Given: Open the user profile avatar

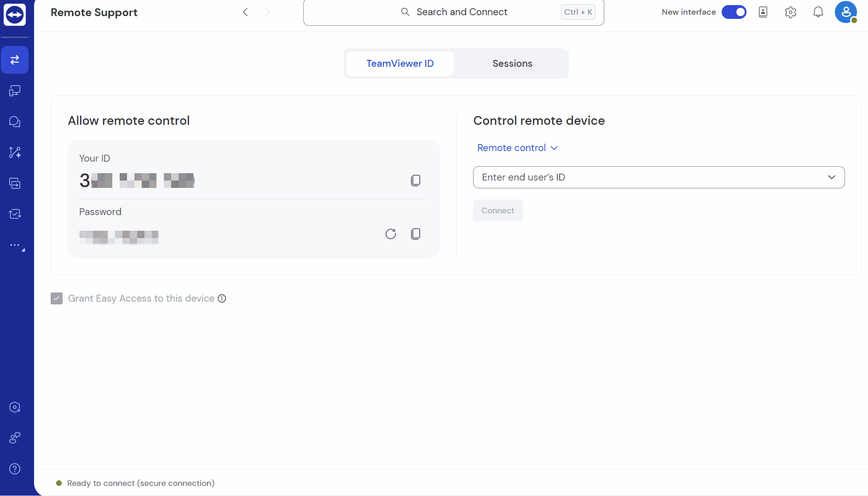Looking at the screenshot, I should coord(846,12).
